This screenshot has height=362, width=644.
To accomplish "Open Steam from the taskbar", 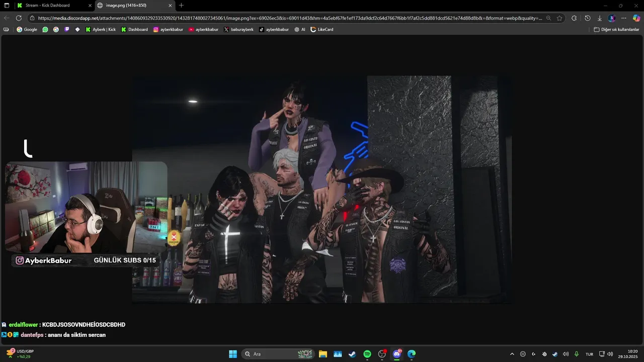I will pyautogui.click(x=352, y=354).
